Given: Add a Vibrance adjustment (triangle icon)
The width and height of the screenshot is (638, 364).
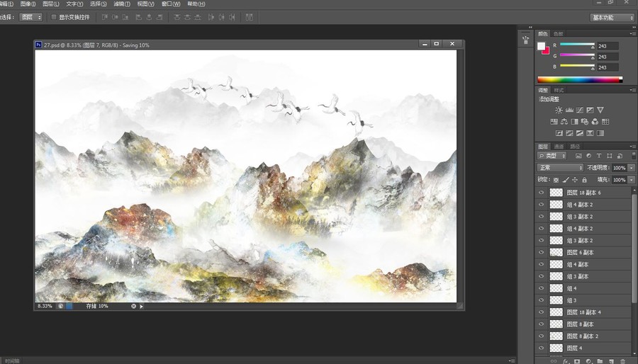Looking at the screenshot, I should [x=600, y=110].
